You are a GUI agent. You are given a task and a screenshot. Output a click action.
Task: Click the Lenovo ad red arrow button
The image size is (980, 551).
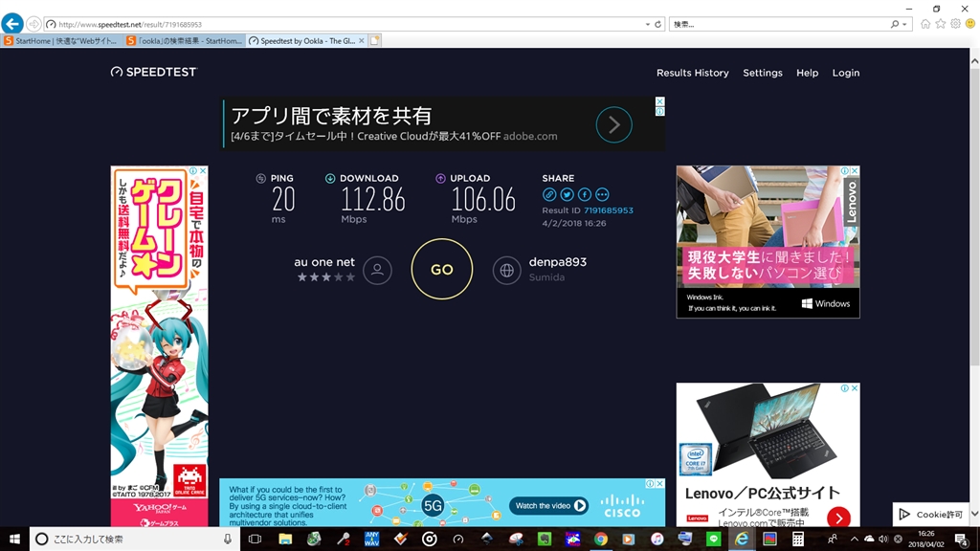(x=838, y=518)
